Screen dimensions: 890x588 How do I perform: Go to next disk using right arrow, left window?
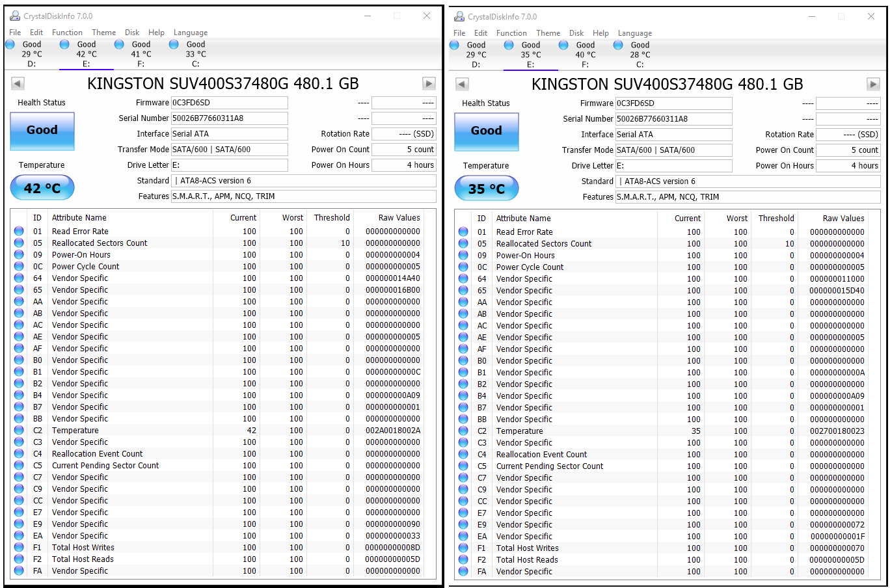click(429, 83)
